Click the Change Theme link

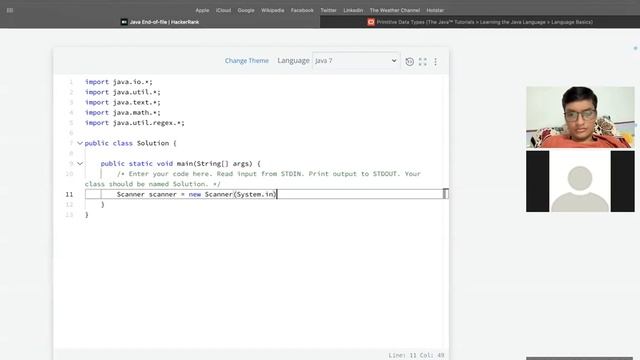click(247, 61)
